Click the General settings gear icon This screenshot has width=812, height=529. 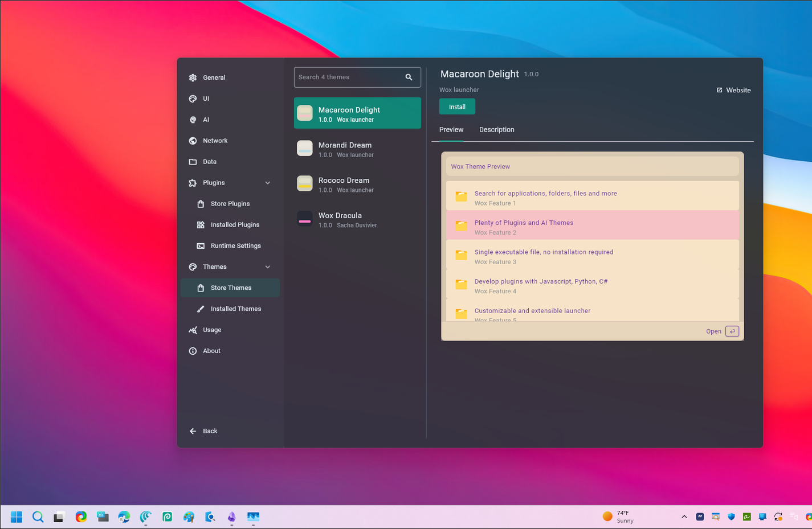193,77
